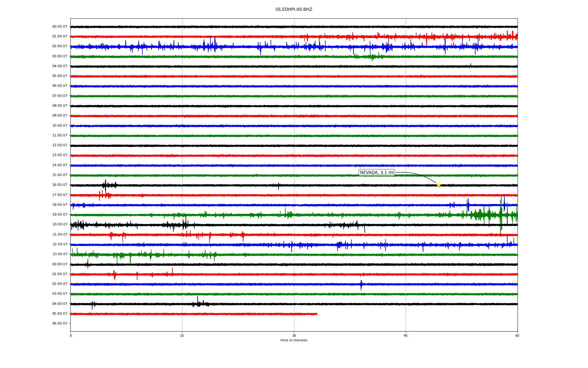
Task: Click the 12:00:07 time axis label
Action: (x=60, y=145)
